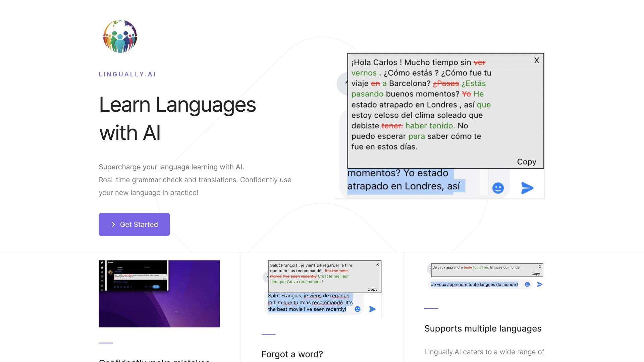
Task: Send the 'Je veux apprendre' message
Action: pos(540,285)
